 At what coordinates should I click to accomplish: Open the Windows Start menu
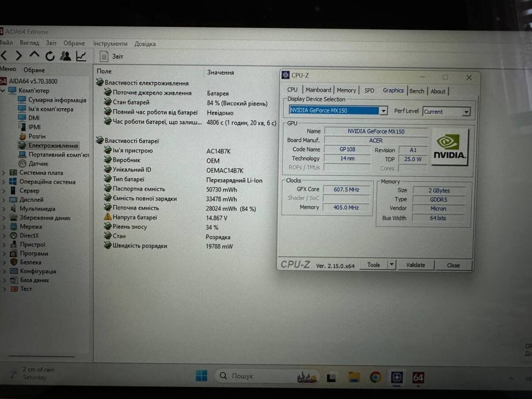[x=201, y=376]
